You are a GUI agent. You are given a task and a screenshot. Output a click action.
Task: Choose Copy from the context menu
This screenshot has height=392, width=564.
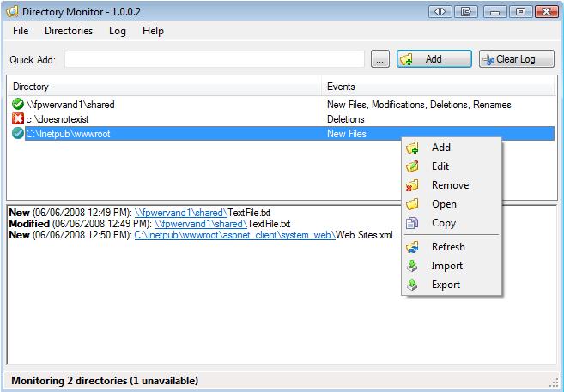(x=452, y=223)
